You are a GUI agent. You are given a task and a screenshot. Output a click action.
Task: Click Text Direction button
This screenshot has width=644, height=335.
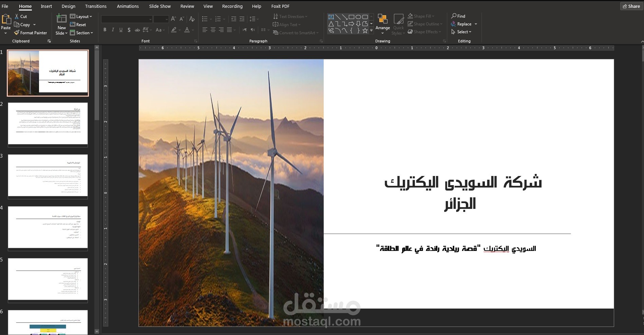pos(290,16)
